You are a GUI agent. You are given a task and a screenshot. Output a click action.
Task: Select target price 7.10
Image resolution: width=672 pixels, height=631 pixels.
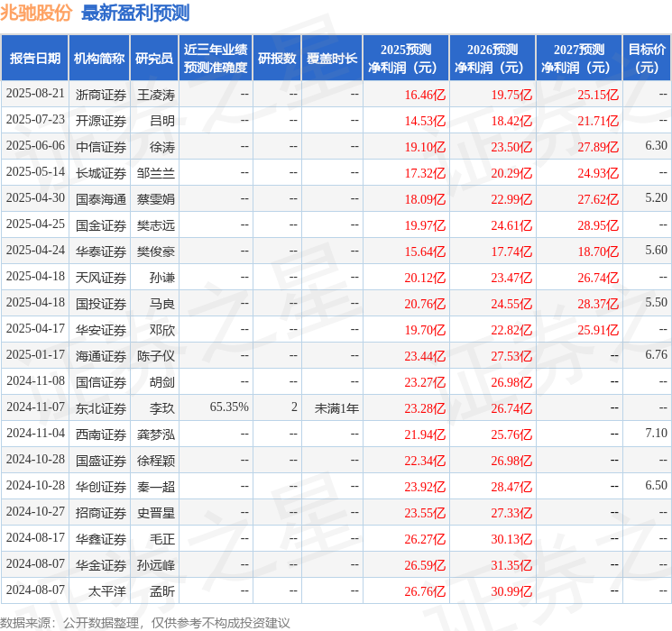(x=656, y=433)
